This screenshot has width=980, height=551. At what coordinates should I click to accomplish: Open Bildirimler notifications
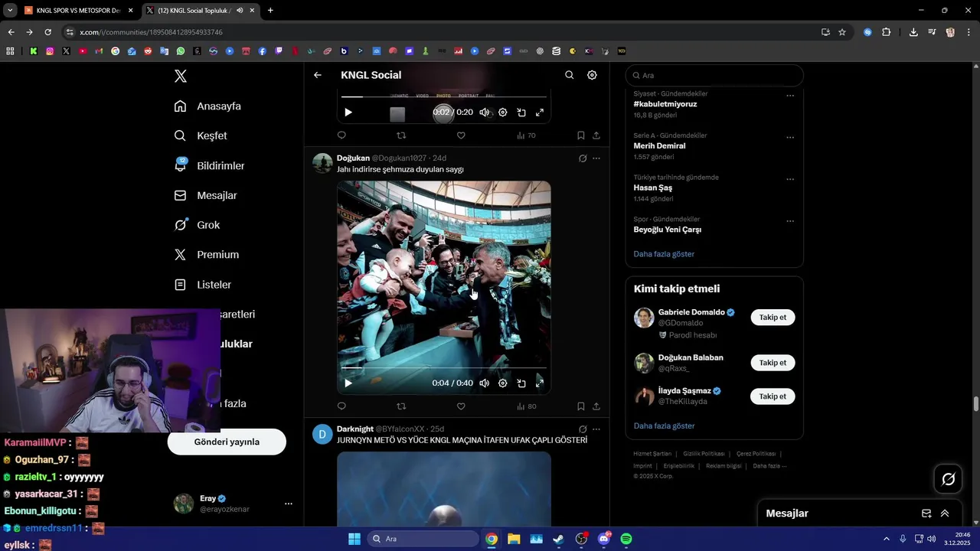click(210, 165)
